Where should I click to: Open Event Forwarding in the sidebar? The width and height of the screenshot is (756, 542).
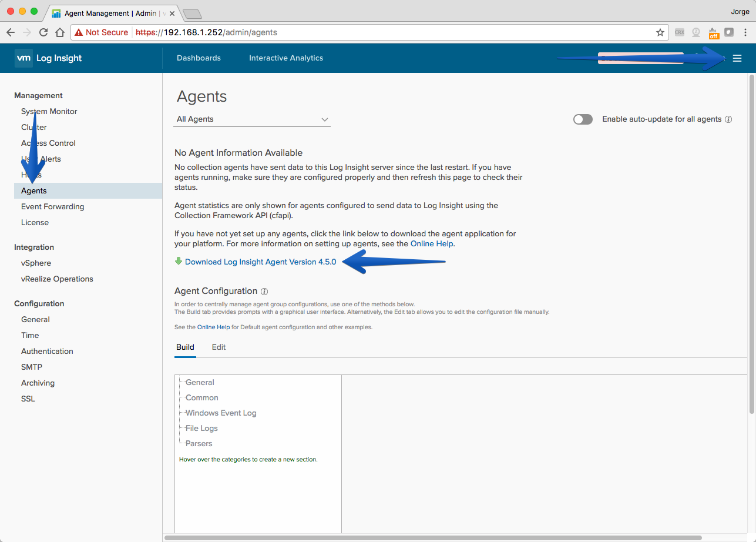click(53, 206)
